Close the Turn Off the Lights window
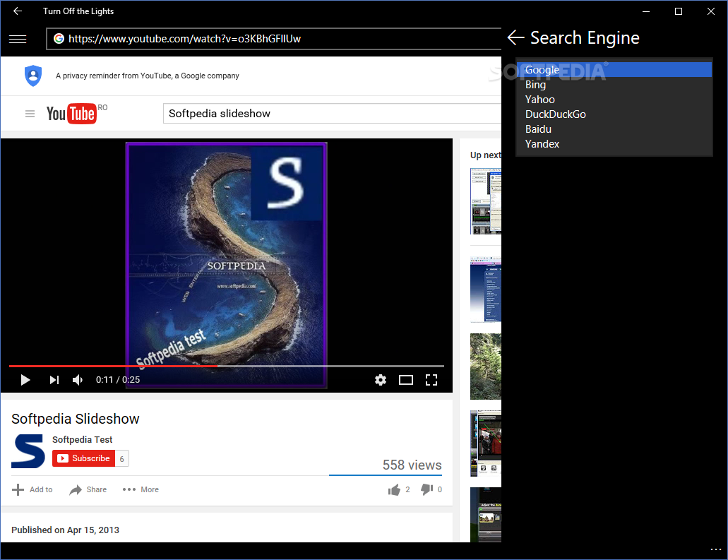 click(711, 11)
